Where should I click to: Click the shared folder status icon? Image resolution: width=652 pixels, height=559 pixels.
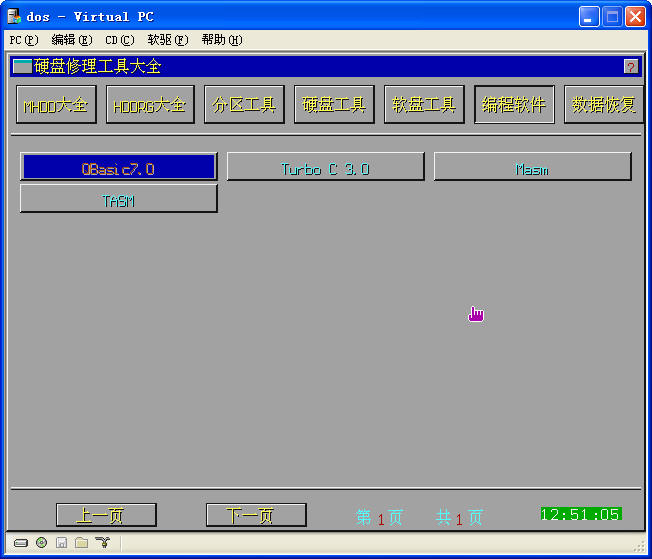point(82,542)
